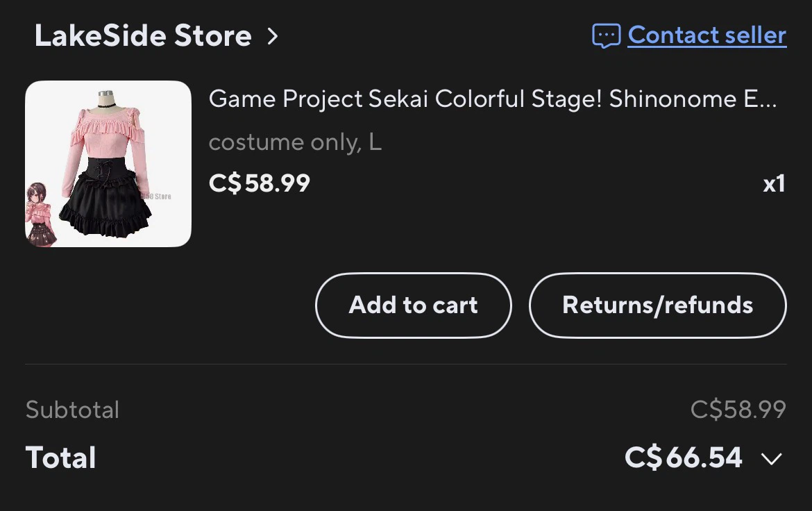This screenshot has height=511, width=812.
Task: Open the LakeSide Store chevron arrow
Action: (x=272, y=36)
